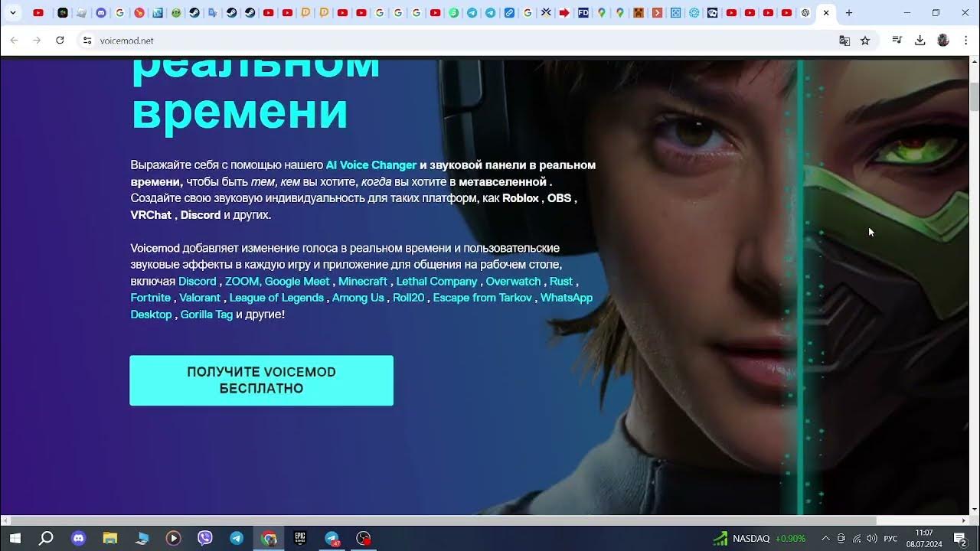Open the Windows Start menu
Image resolution: width=980 pixels, height=551 pixels.
15,538
